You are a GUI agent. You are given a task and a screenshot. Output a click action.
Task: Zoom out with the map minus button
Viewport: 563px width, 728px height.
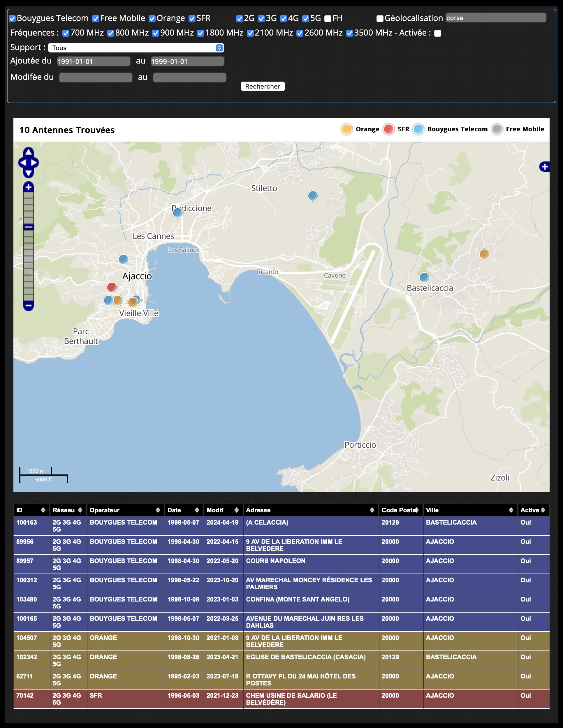click(28, 305)
